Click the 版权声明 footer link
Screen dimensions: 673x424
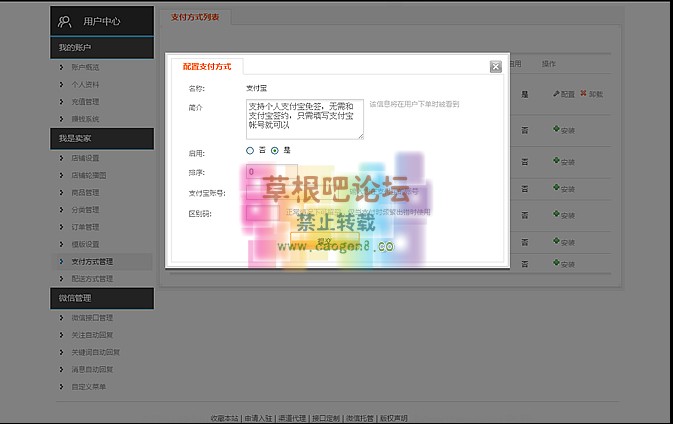(392, 418)
